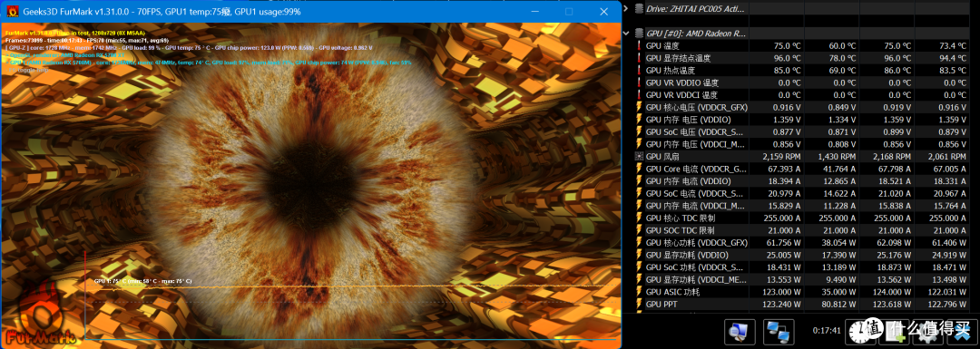Click lightning icon beside GPU ASIC 功耗

[640, 292]
